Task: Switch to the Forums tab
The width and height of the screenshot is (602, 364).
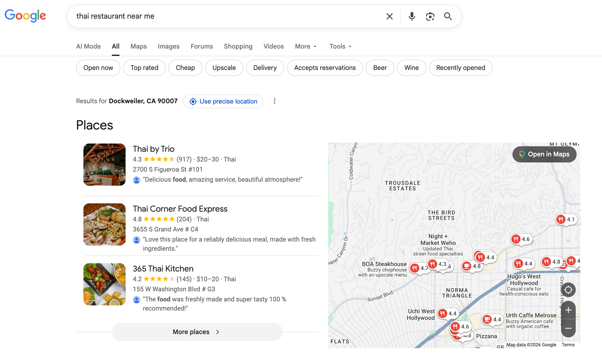Action: (x=202, y=46)
